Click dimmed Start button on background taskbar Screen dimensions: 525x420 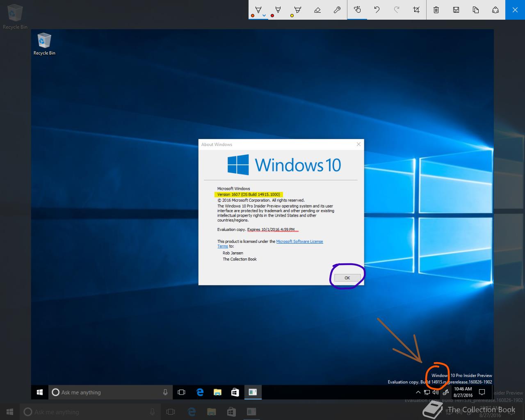click(x=10, y=412)
